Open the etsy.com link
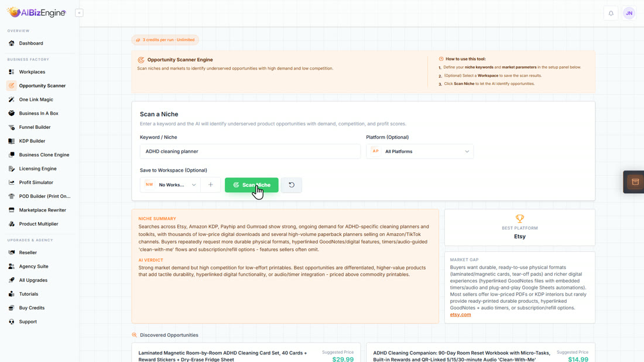The height and width of the screenshot is (362, 644). coord(460,315)
